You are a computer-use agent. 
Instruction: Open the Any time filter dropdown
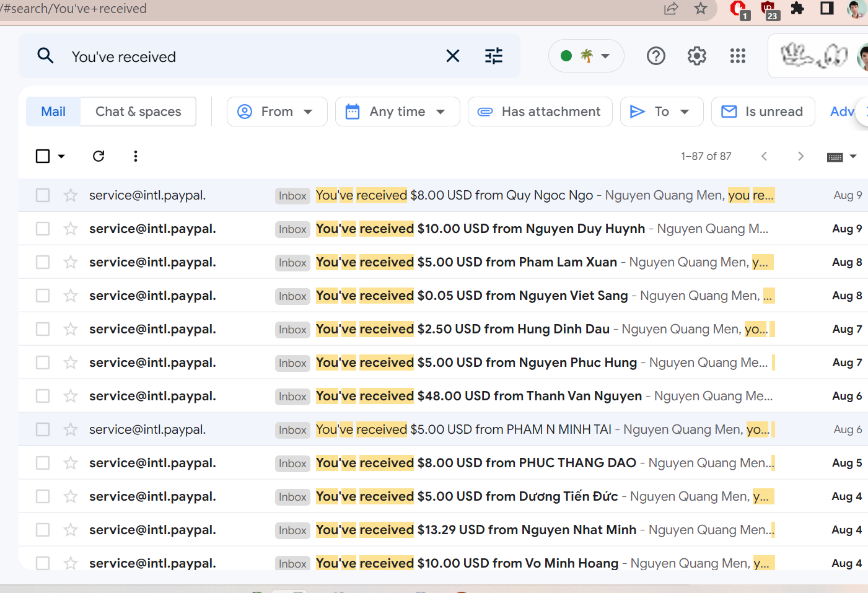tap(398, 112)
